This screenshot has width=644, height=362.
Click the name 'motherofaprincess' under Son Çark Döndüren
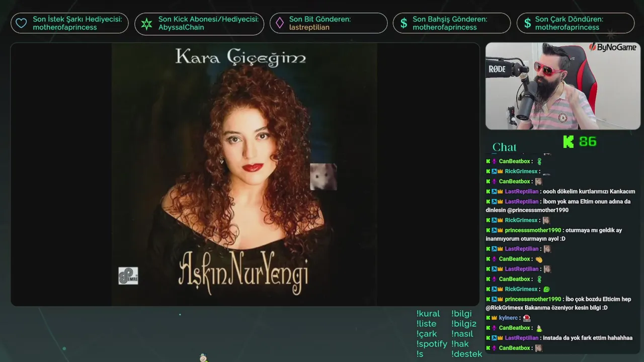pyautogui.click(x=567, y=27)
